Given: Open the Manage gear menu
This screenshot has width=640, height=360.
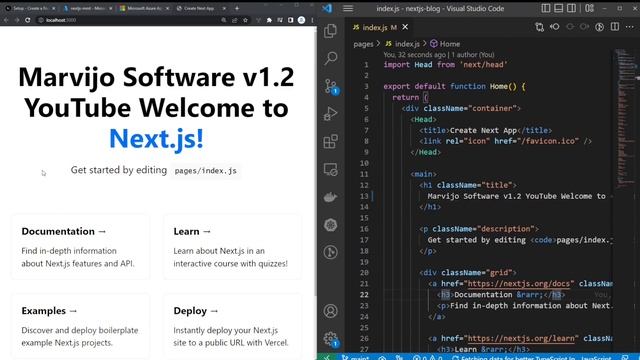Looking at the screenshot, I should tap(331, 339).
